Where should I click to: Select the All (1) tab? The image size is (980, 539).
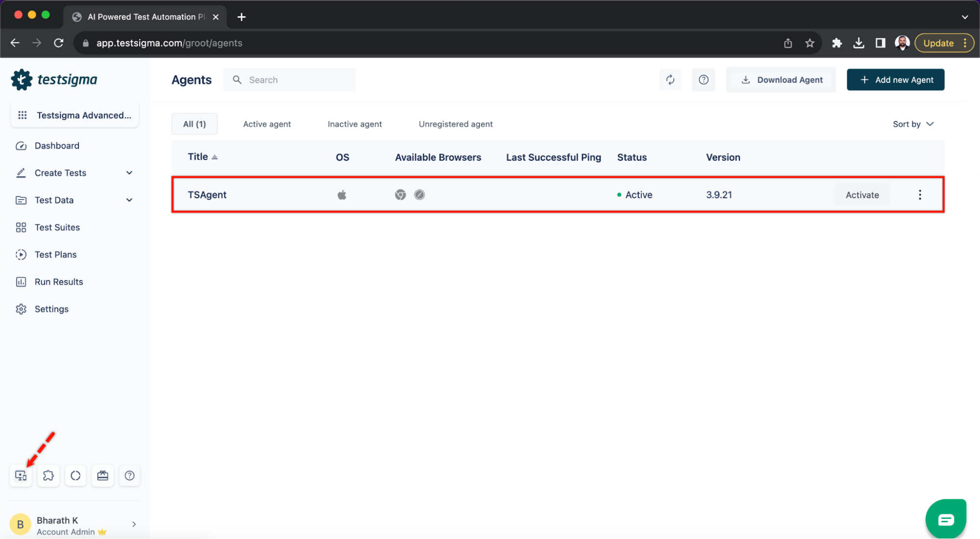tap(194, 124)
